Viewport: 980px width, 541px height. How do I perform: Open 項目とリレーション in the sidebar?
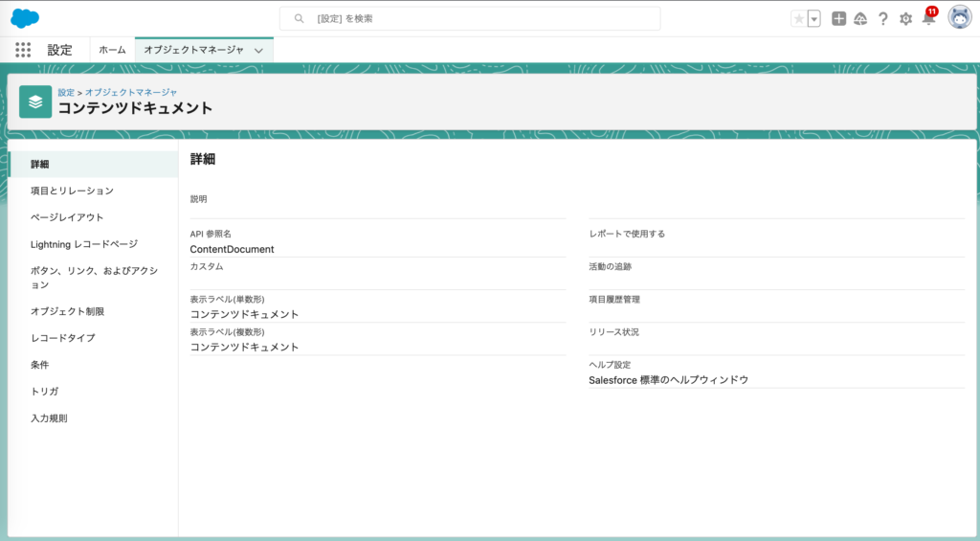pos(72,191)
